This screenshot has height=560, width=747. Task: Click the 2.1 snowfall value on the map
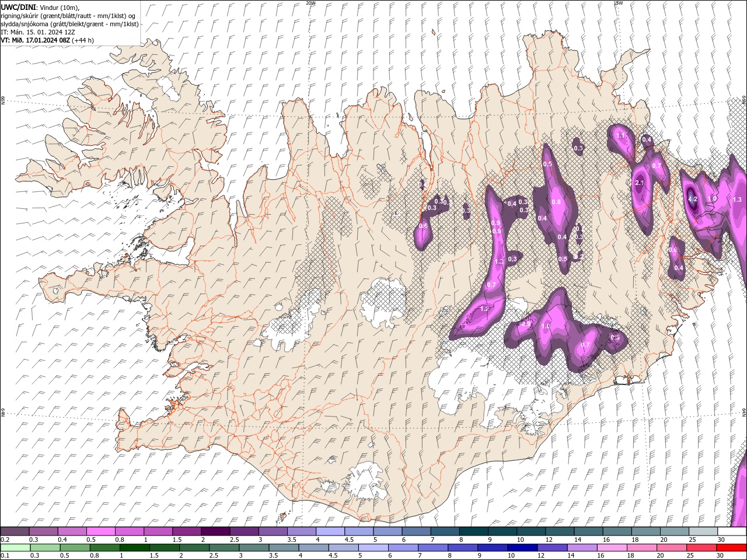(639, 183)
